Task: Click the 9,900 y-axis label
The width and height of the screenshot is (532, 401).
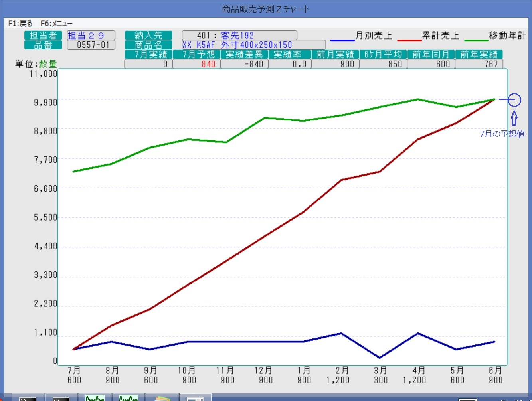Action: (x=45, y=103)
